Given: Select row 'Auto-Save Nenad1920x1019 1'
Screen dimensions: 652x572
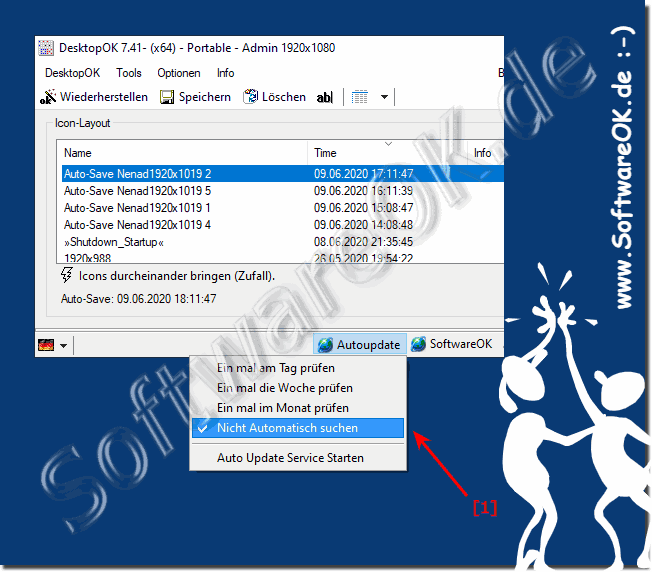Looking at the screenshot, I should tap(283, 208).
